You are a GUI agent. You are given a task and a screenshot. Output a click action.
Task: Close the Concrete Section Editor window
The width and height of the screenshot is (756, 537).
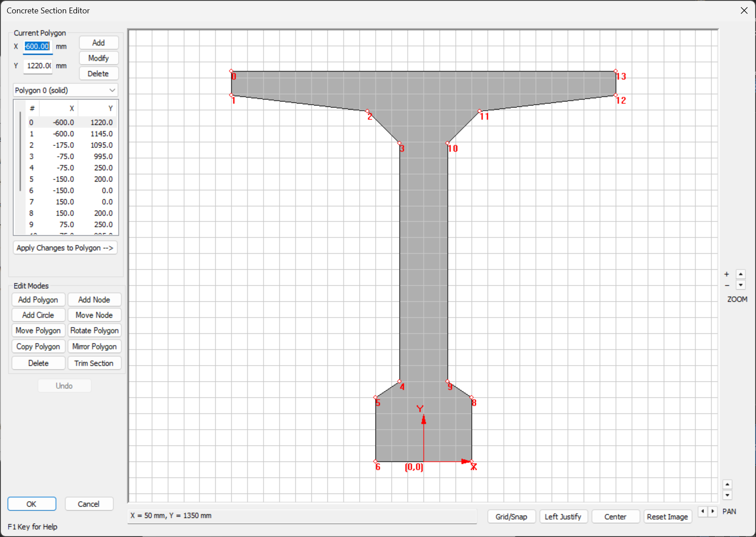[x=744, y=10]
